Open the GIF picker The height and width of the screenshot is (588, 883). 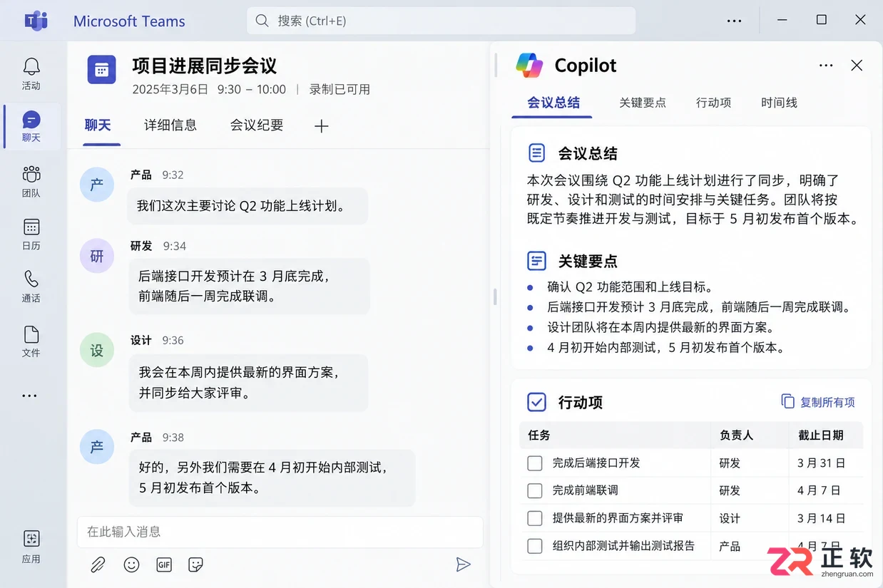click(x=164, y=564)
